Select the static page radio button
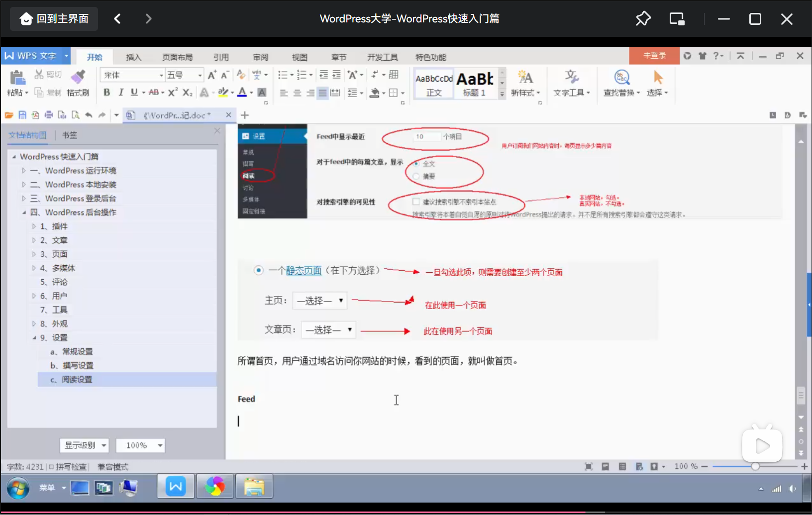812x515 pixels. pos(258,270)
